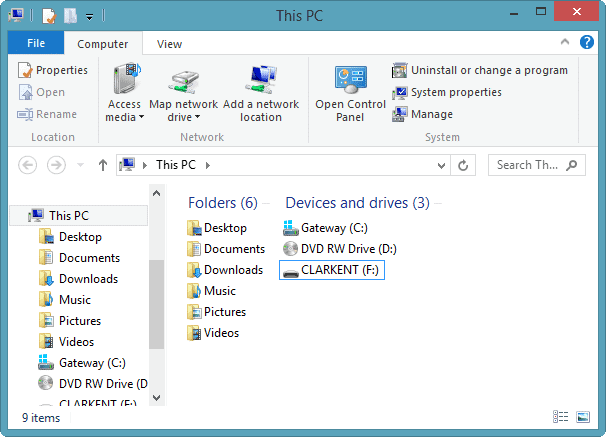Select the Videos folder in the content pane
This screenshot has height=437, width=606.
[213, 333]
